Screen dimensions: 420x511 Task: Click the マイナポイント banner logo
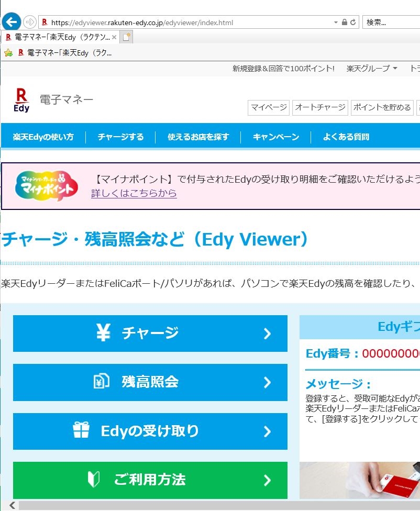(47, 186)
